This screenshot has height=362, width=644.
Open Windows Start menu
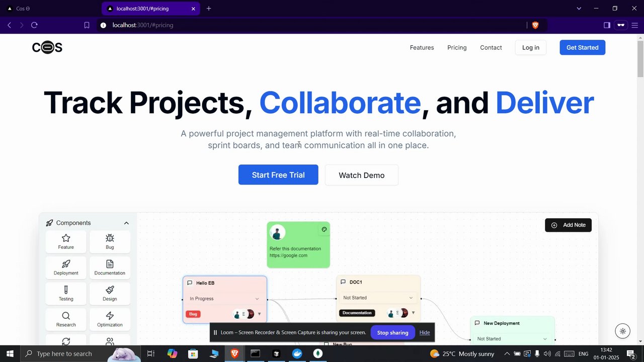click(x=10, y=353)
